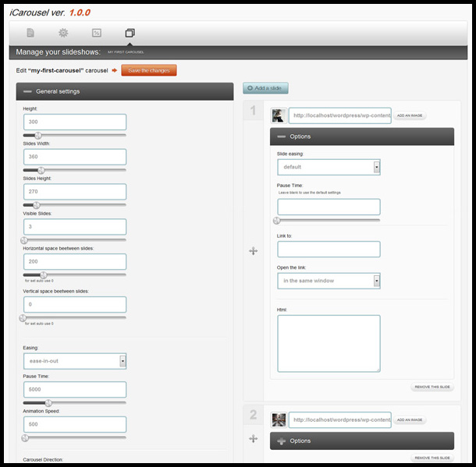Click the Animation Speed slider handle
Viewport: 476px width, 467px height.
tap(25, 437)
